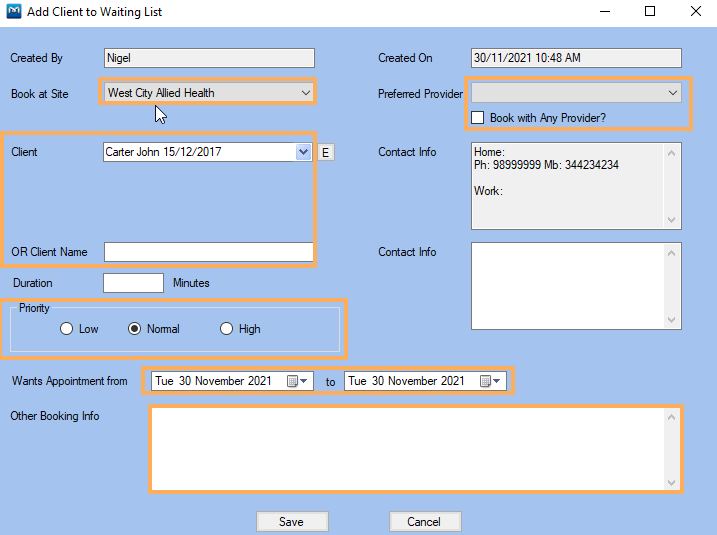Click the OR Client Name text field
This screenshot has height=535, width=717.
pos(209,252)
